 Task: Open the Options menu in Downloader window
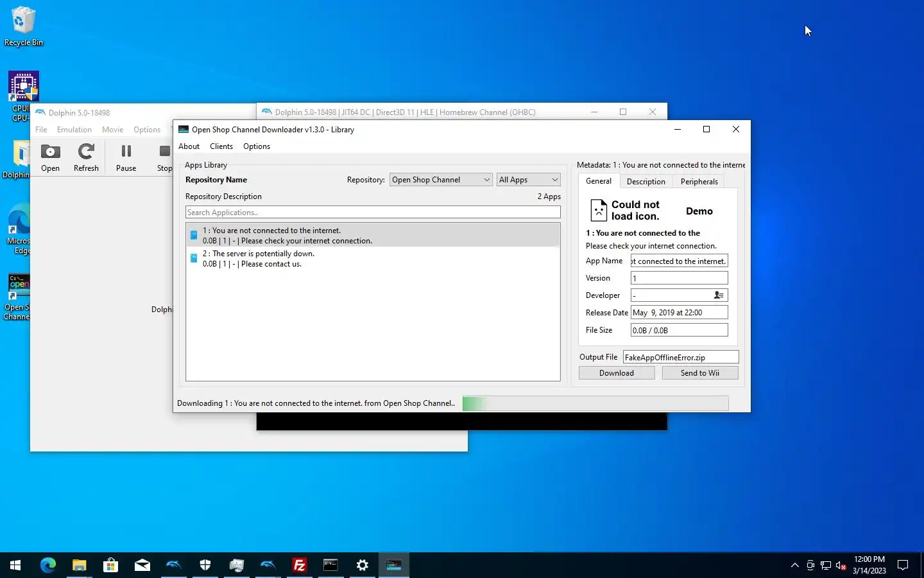(257, 146)
